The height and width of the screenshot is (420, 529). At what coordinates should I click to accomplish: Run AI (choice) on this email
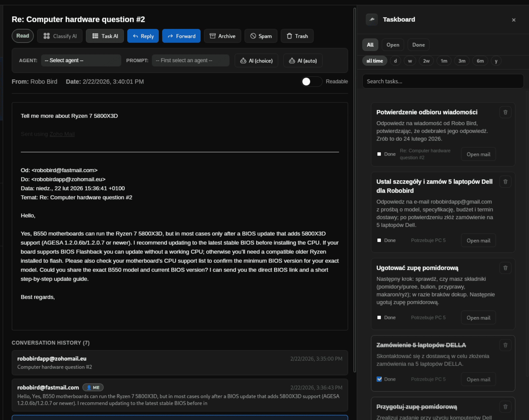pos(256,60)
